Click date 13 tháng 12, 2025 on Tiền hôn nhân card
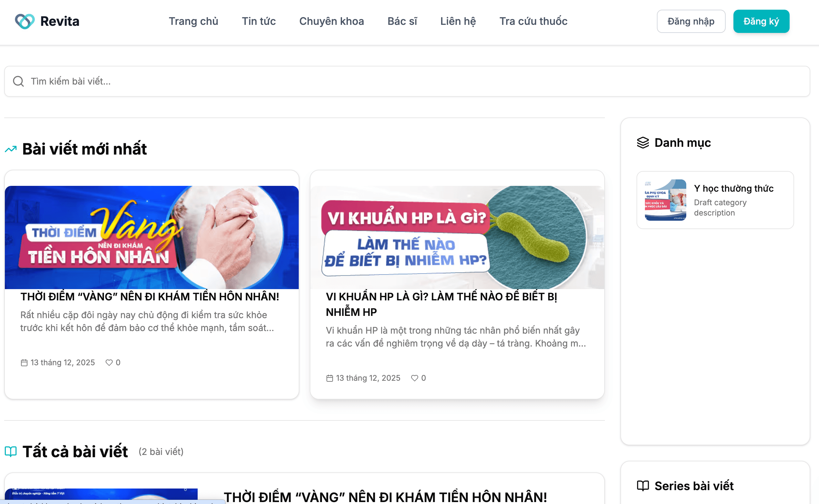Screen dimensions: 819x504 (x=63, y=362)
